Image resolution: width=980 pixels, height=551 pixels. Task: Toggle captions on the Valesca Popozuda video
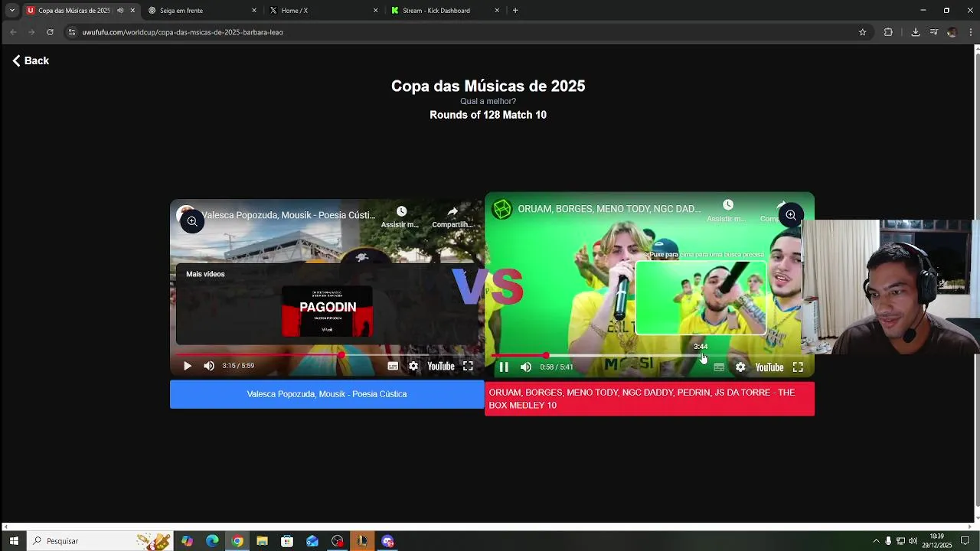click(x=393, y=366)
